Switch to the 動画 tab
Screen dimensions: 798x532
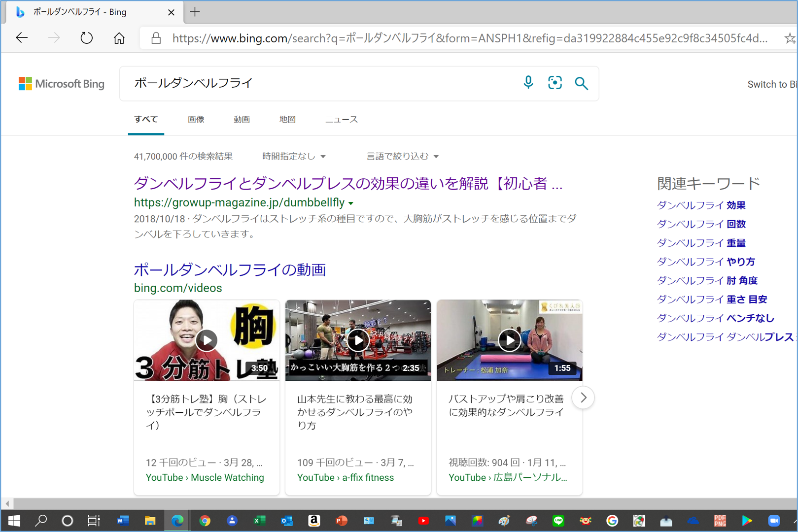242,119
